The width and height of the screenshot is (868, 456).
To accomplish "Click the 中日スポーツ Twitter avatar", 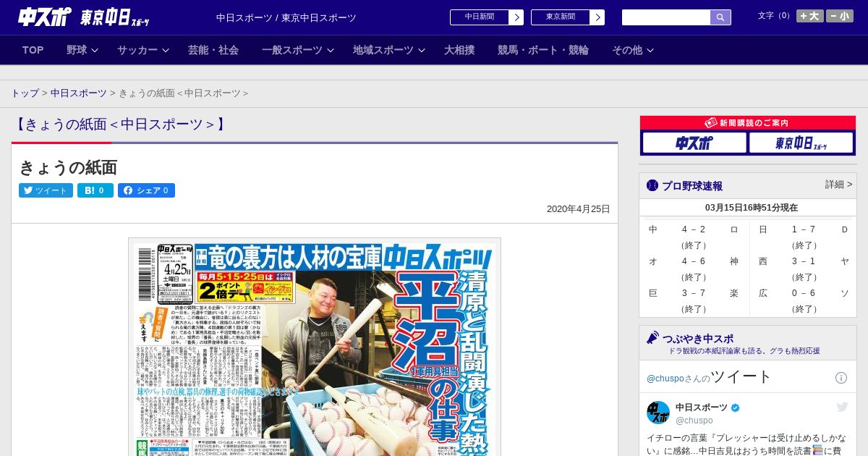I will click(658, 413).
